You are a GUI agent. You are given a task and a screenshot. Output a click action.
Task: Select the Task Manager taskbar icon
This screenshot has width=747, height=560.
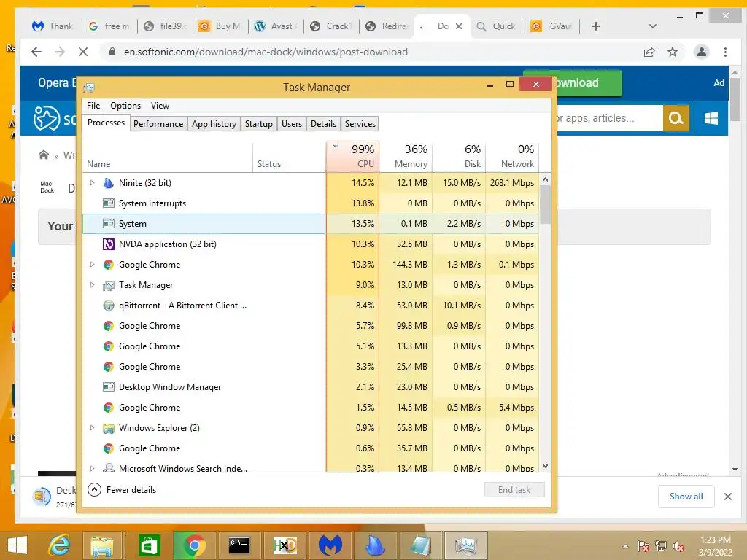click(x=466, y=545)
